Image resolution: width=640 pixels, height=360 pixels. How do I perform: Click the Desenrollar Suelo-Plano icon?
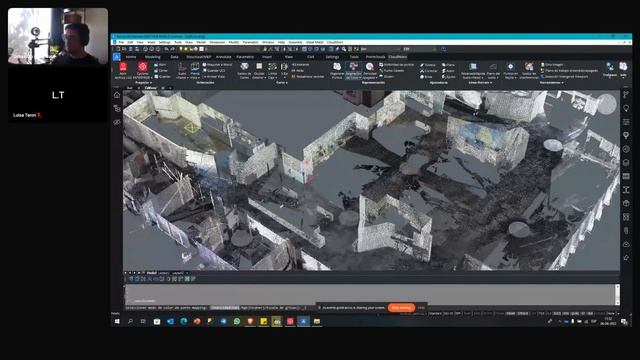(x=473, y=67)
